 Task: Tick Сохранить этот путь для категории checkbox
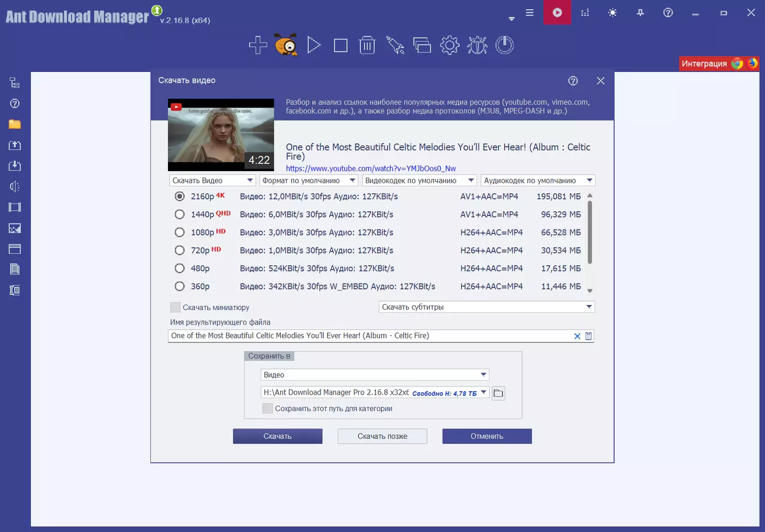pos(268,409)
